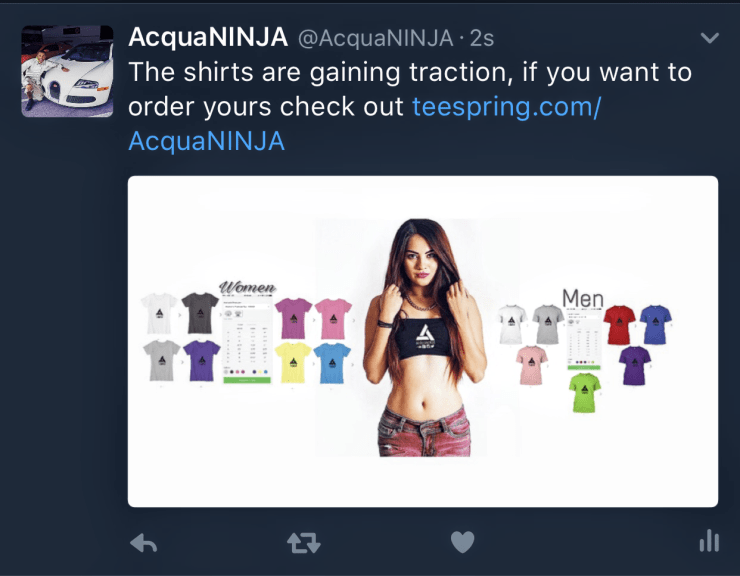Tap the Women heading in image
Screen dimensions: 740x576
click(248, 287)
